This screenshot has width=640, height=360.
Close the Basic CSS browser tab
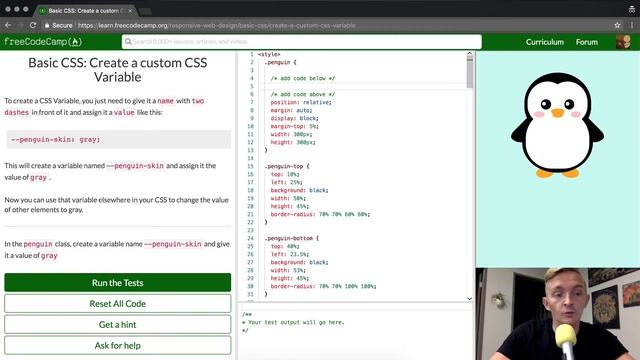pos(130,11)
